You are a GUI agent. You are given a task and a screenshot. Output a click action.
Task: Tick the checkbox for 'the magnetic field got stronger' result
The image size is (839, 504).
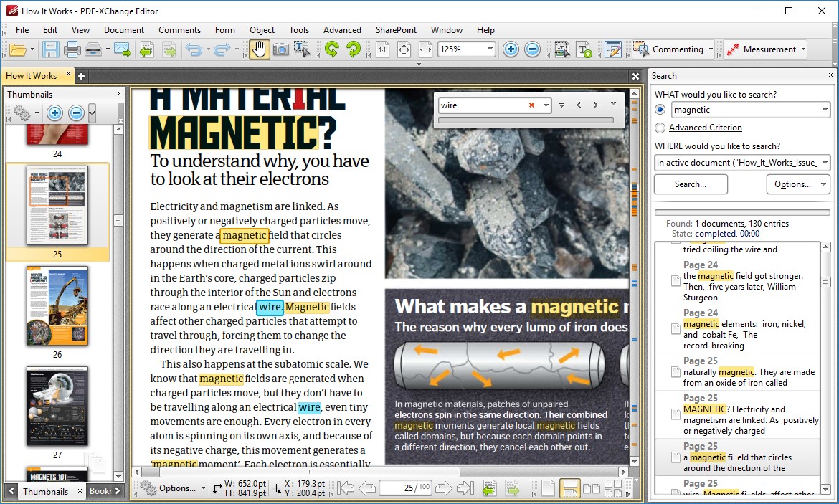click(676, 280)
